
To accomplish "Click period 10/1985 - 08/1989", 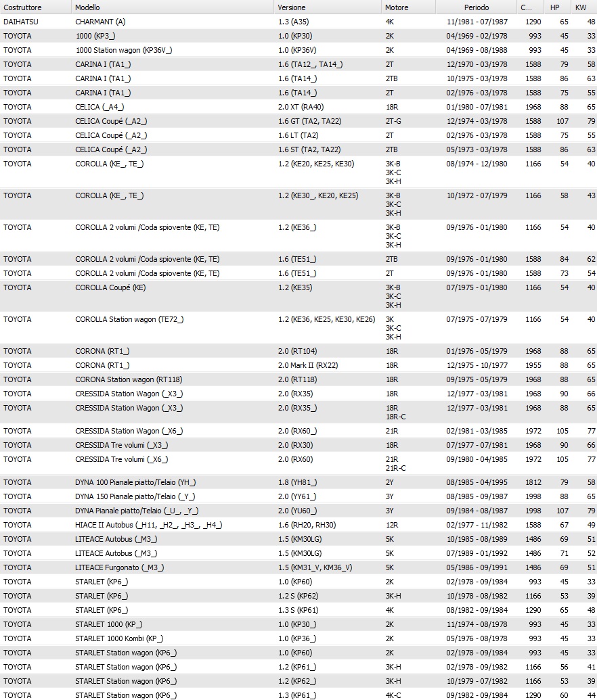I will pos(477,539).
